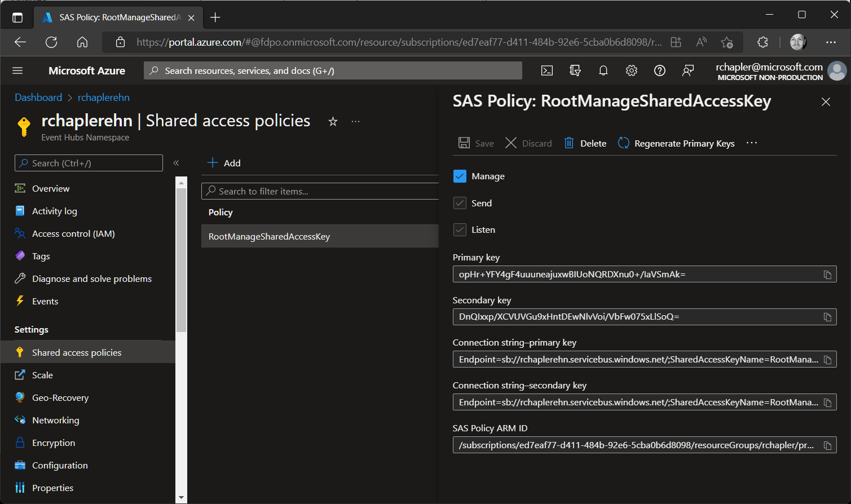Open the Feedback icon in the top bar
The image size is (851, 504).
[x=687, y=70]
